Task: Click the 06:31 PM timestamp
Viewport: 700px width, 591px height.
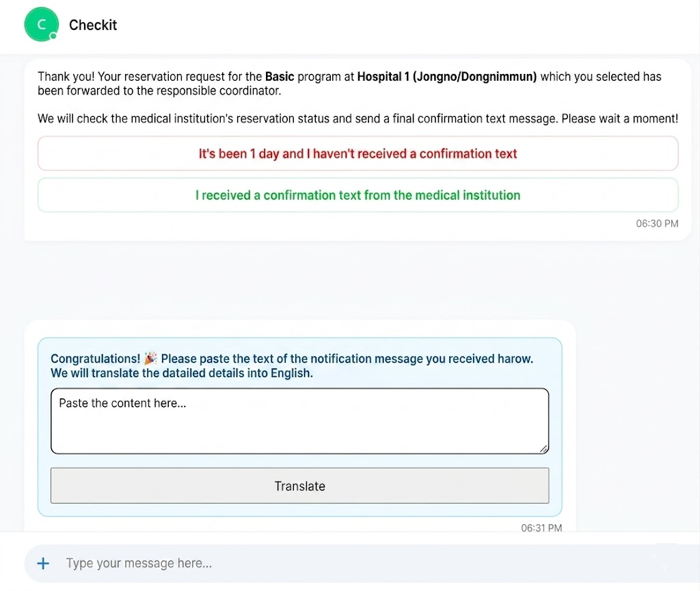Action: click(541, 527)
